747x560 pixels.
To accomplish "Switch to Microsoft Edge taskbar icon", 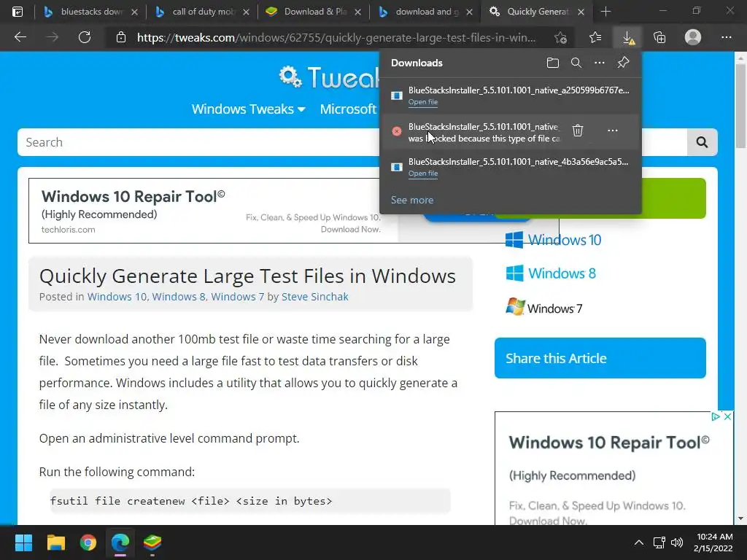I will tap(120, 542).
